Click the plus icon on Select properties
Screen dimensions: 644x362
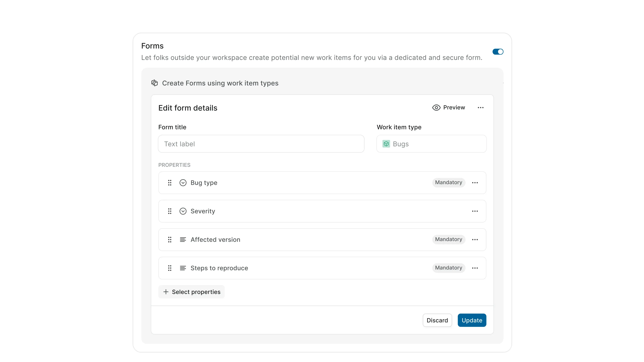pos(166,291)
